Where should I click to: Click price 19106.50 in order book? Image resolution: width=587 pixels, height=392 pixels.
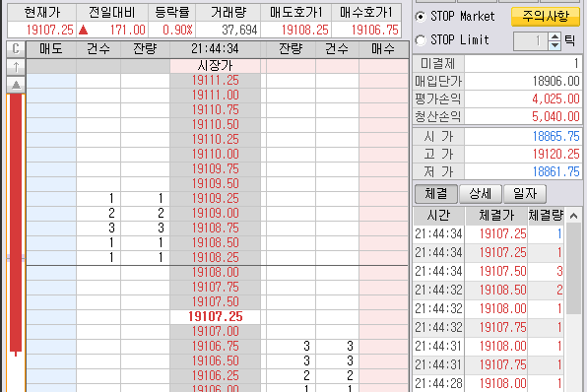pyautogui.click(x=216, y=360)
